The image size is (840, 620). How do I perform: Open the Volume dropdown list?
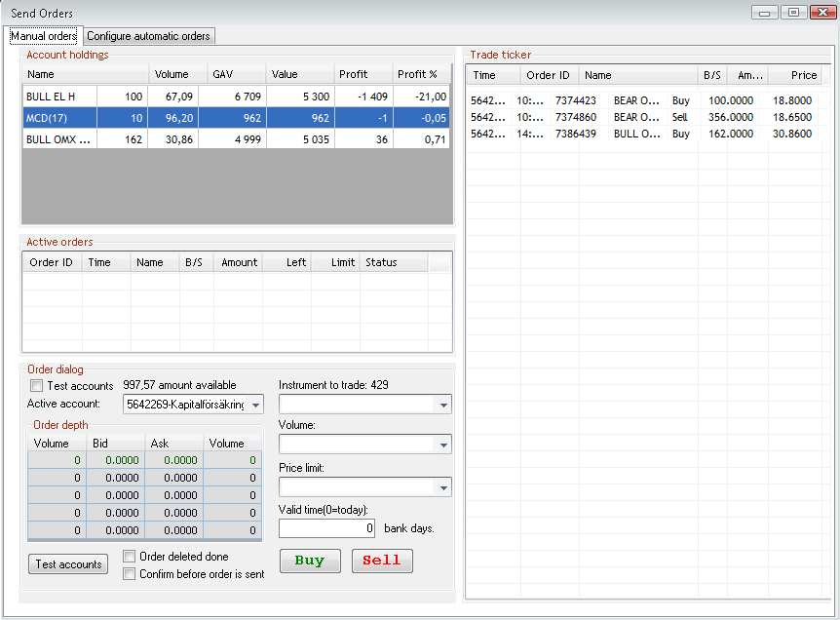pyautogui.click(x=443, y=445)
